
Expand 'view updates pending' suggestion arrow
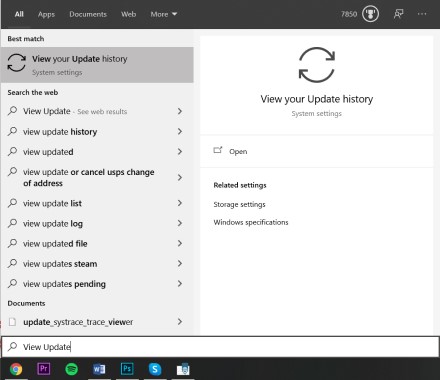pyautogui.click(x=180, y=284)
